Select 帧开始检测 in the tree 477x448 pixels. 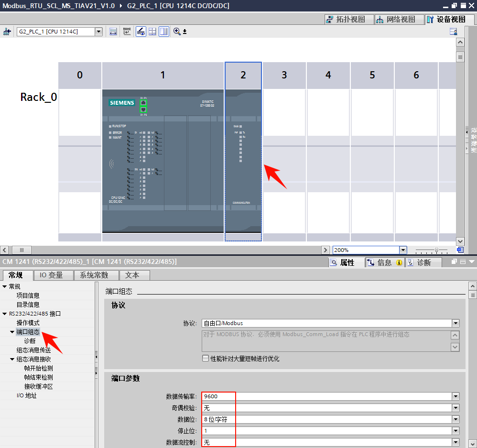tap(38, 368)
